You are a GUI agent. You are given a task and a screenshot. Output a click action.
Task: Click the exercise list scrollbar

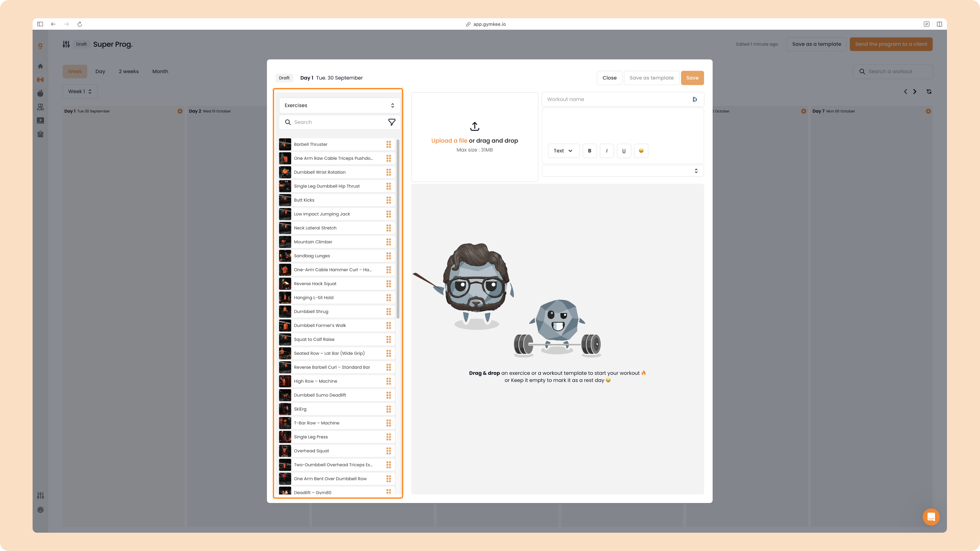tap(398, 229)
